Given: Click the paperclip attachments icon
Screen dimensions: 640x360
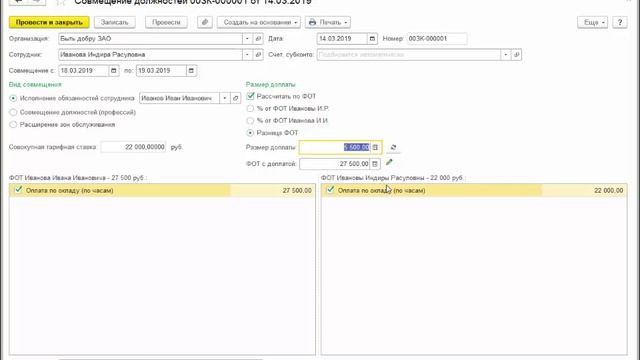Looking at the screenshot, I should [x=204, y=22].
